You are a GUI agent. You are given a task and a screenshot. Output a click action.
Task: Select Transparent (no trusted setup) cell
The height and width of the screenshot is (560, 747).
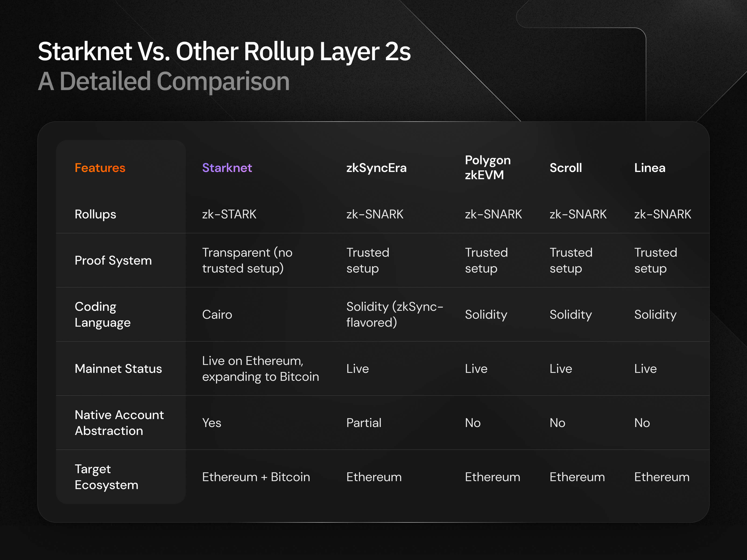(247, 261)
